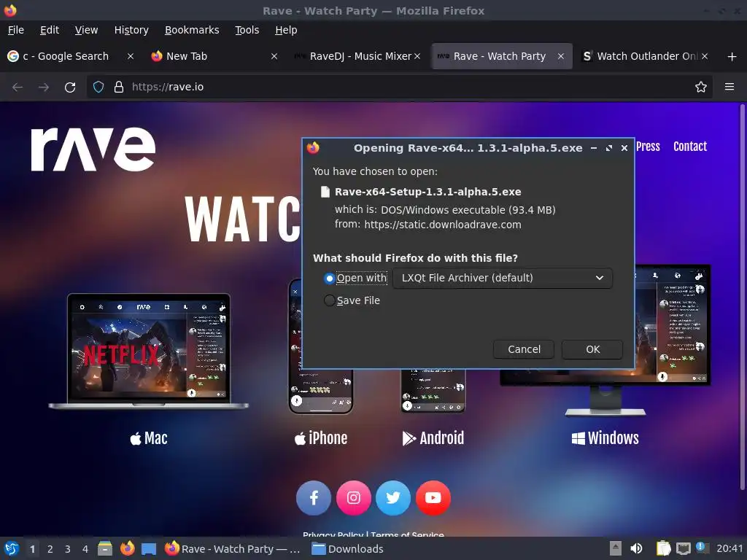Click the clipboard tray icon
Image resolution: width=747 pixels, height=560 pixels.
[663, 548]
